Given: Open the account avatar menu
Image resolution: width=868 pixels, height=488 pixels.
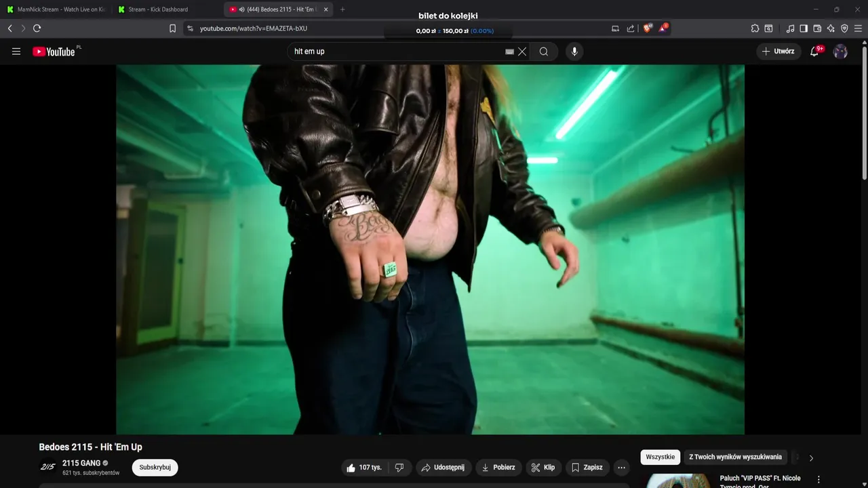Looking at the screenshot, I should [x=840, y=52].
